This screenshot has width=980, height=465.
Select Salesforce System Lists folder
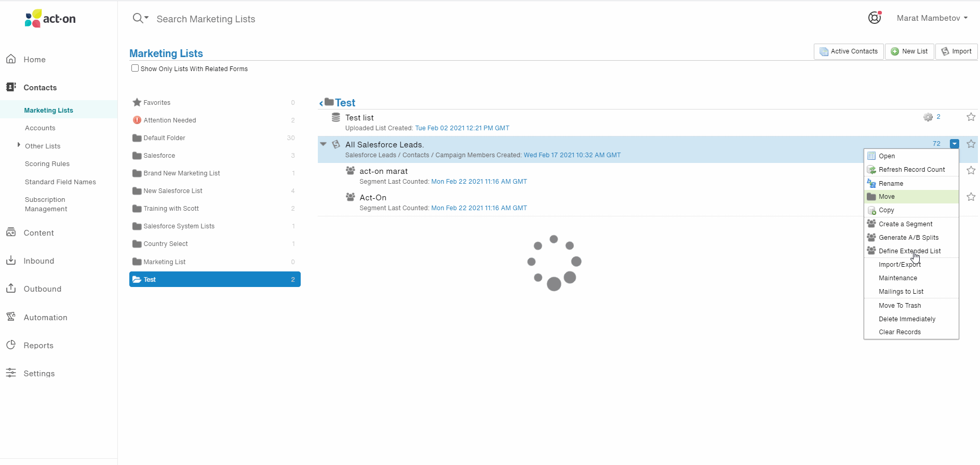click(214, 226)
